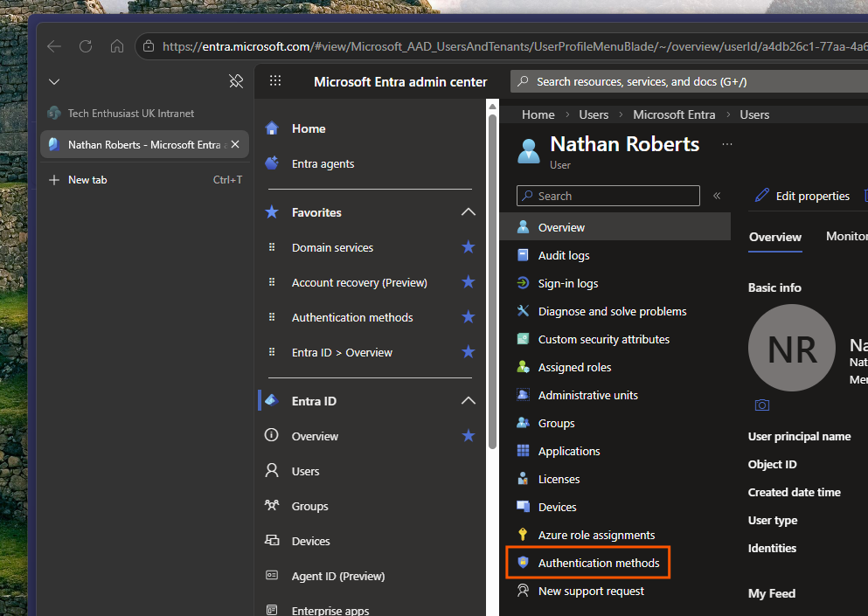Toggle the star beside Favorites Authentication methods

click(469, 316)
